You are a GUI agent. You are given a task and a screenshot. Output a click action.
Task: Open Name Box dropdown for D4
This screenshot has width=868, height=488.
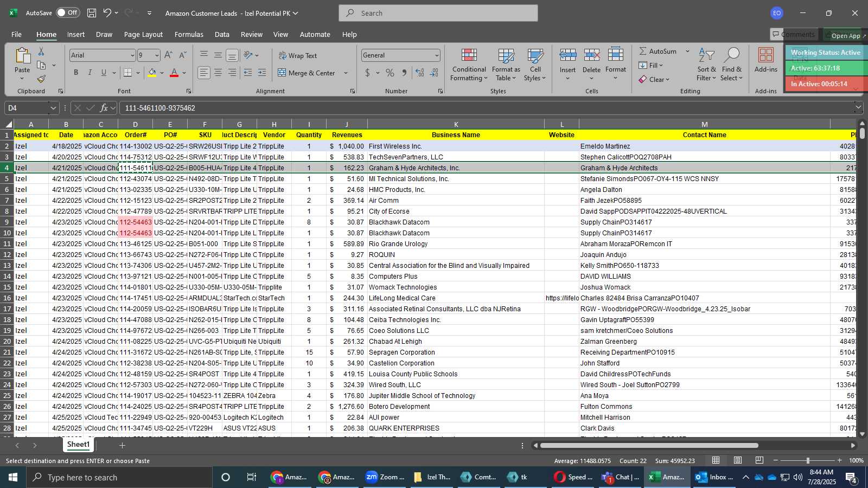[53, 108]
